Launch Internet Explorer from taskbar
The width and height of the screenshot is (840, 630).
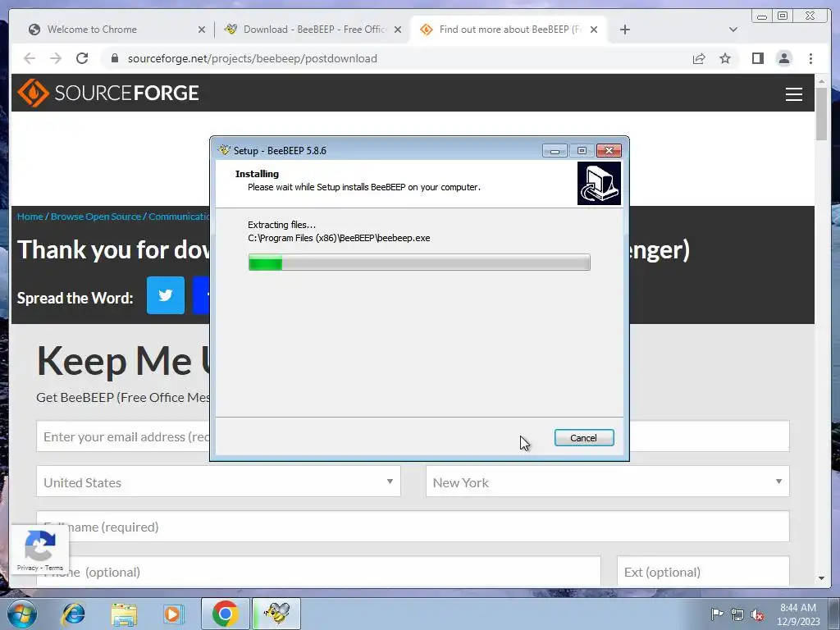73,614
